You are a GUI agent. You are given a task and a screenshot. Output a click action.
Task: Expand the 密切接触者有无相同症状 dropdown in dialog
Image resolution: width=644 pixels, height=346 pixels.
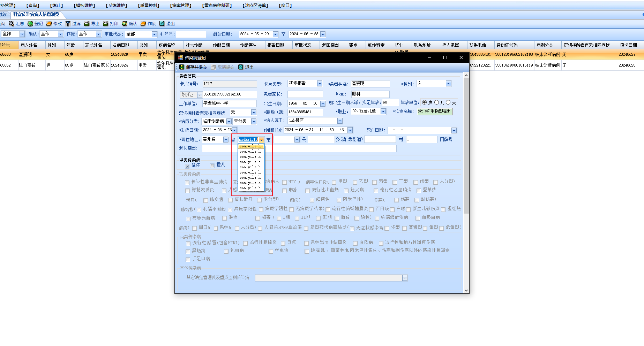tap(254, 113)
